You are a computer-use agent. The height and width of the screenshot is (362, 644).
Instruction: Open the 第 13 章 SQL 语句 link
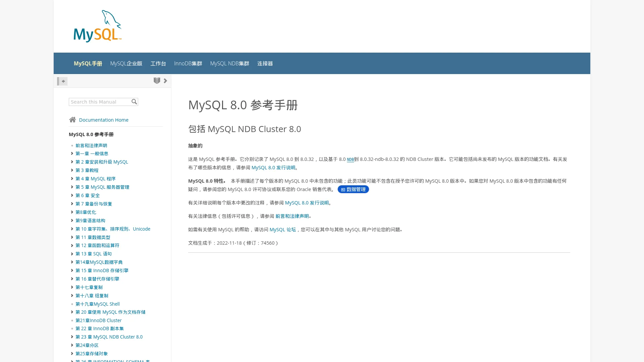[94, 254]
